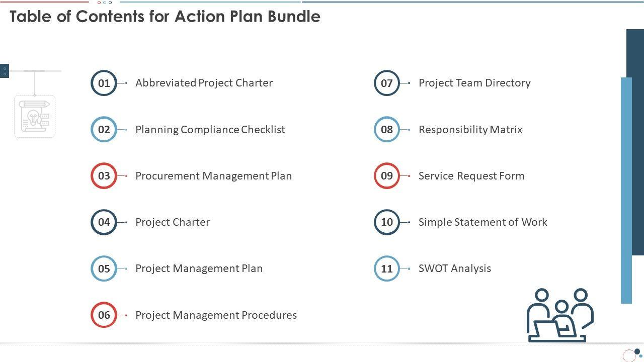This screenshot has height=362, width=644.
Task: Select the red circle numbered 03
Action: click(x=104, y=176)
